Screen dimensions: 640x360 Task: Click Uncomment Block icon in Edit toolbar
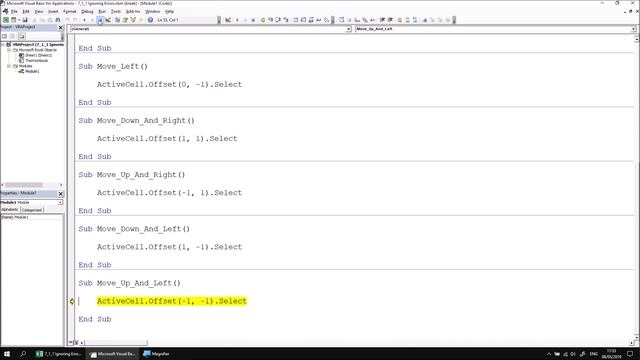tap(415, 20)
